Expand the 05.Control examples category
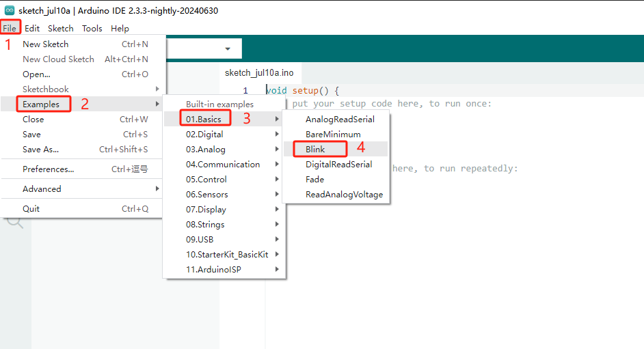This screenshot has width=644, height=349. click(x=224, y=179)
